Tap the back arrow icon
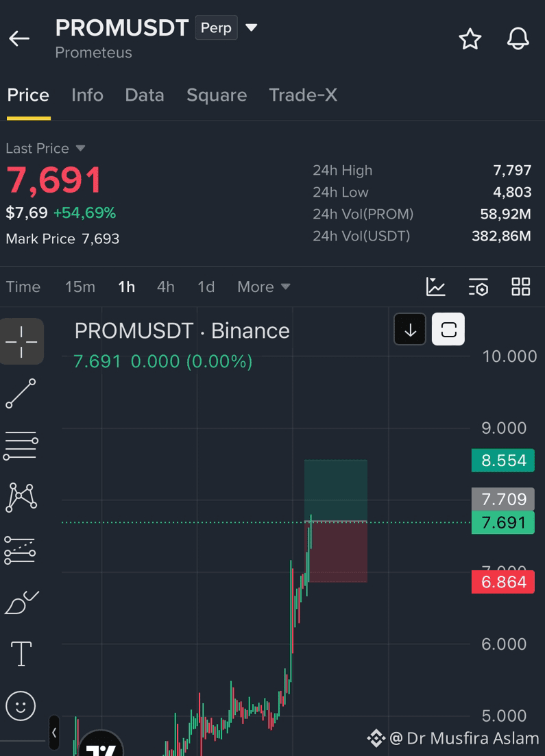Screen dimensions: 545x756 point(19,38)
